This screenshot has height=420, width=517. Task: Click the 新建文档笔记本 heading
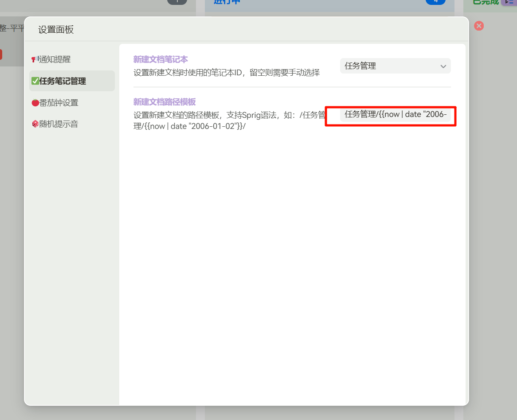click(161, 59)
